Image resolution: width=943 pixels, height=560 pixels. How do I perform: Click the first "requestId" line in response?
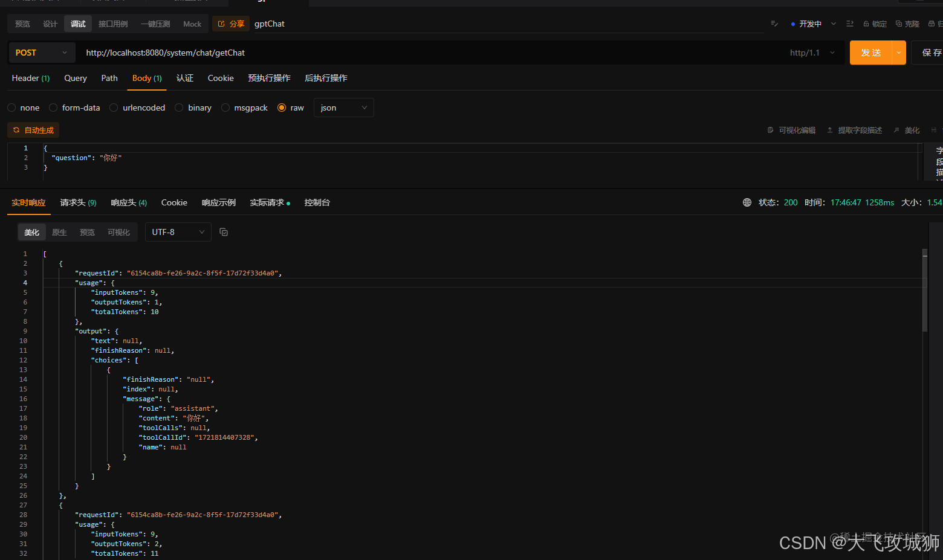coord(178,273)
